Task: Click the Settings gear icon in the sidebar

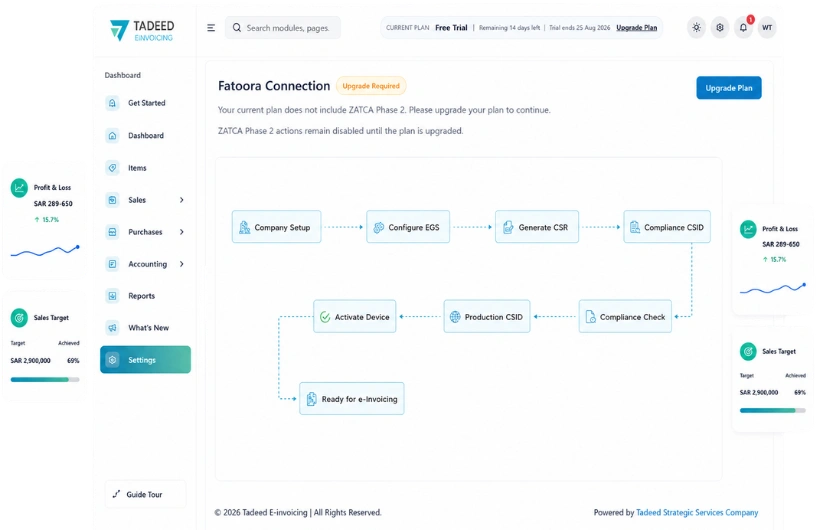Action: click(x=112, y=360)
